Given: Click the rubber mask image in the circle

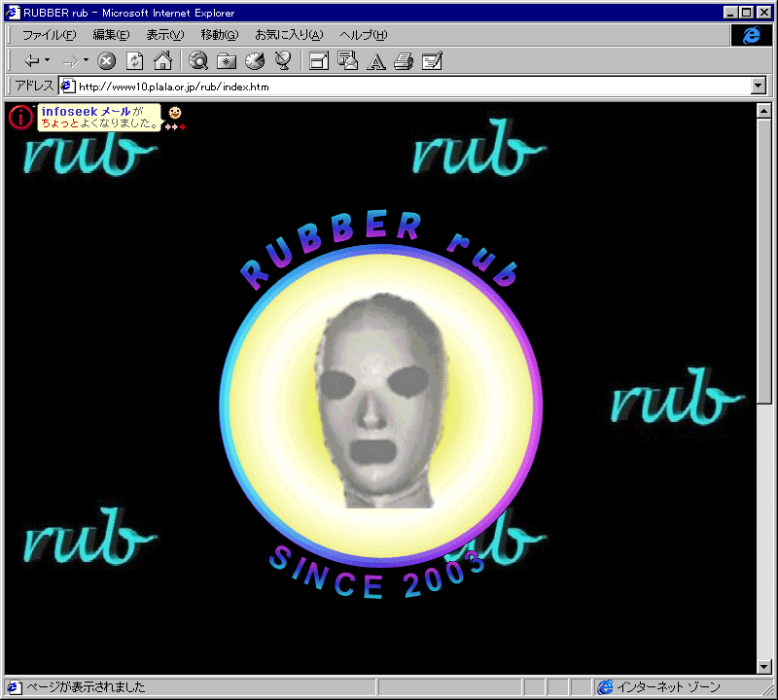Looking at the screenshot, I should coord(381,401).
